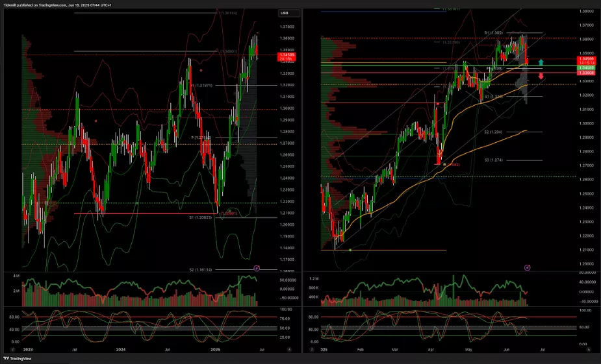Click green dot on the orange support line
601x364 pixels.
(350, 250)
